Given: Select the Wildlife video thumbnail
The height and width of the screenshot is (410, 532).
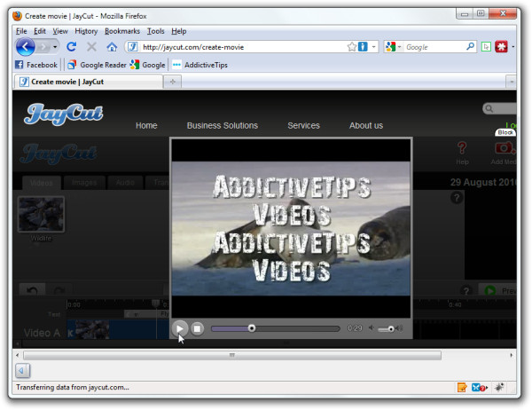Looking at the screenshot, I should tap(41, 215).
